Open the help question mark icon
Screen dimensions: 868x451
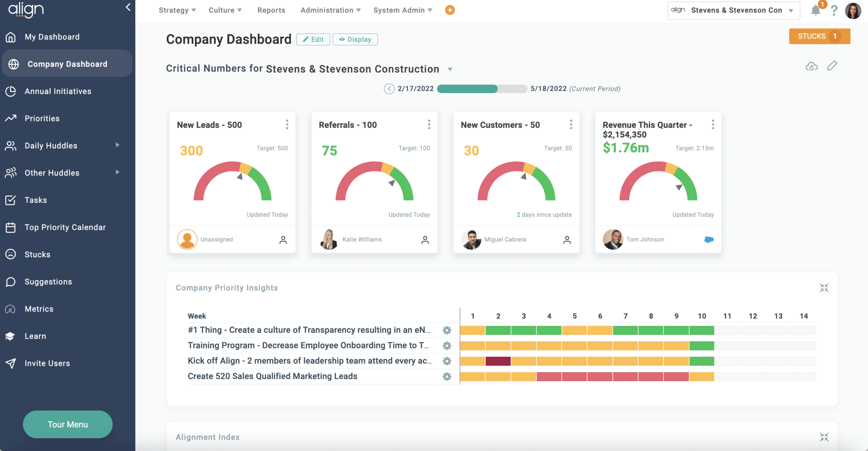[834, 11]
